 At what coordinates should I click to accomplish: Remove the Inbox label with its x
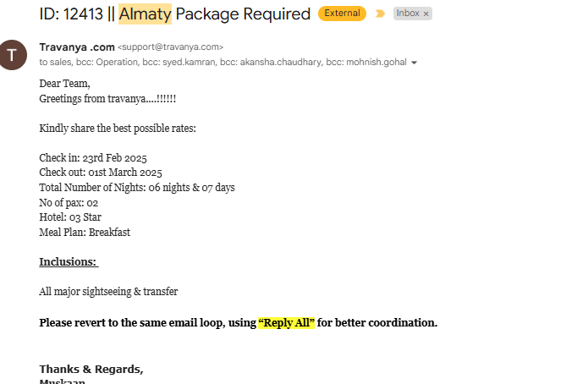[426, 14]
